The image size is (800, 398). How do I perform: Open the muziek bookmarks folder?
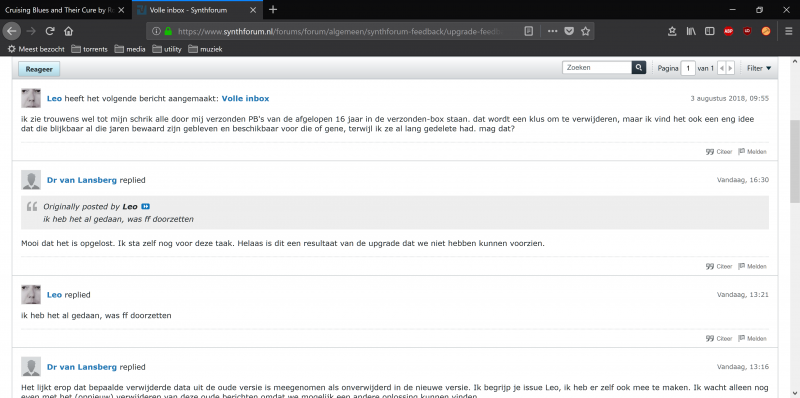(205, 49)
